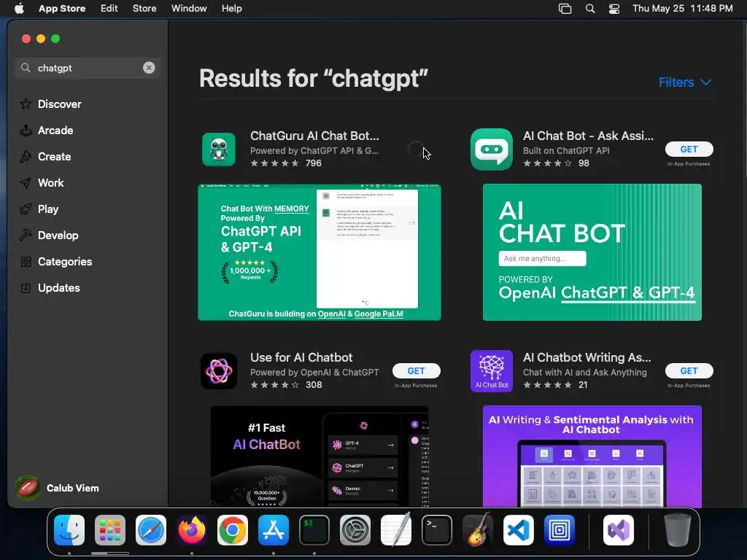This screenshot has width=747, height=560.
Task: Select the Develop category
Action: pyautogui.click(x=49, y=235)
